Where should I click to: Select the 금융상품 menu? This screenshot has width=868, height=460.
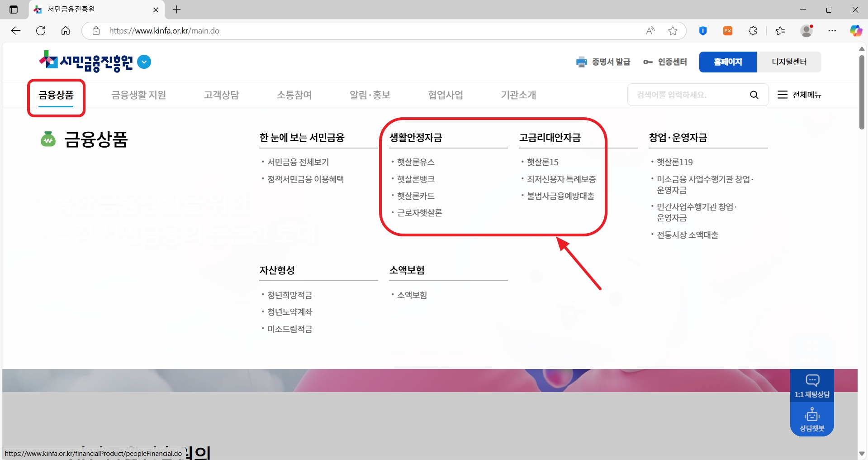[56, 95]
